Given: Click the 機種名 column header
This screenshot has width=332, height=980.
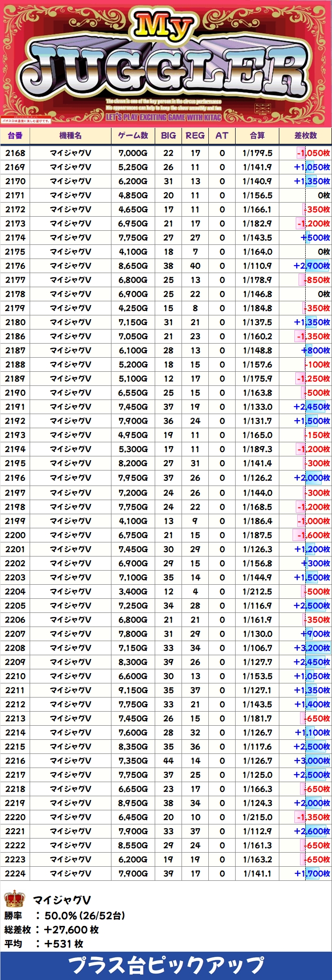Looking at the screenshot, I should coord(71,135).
